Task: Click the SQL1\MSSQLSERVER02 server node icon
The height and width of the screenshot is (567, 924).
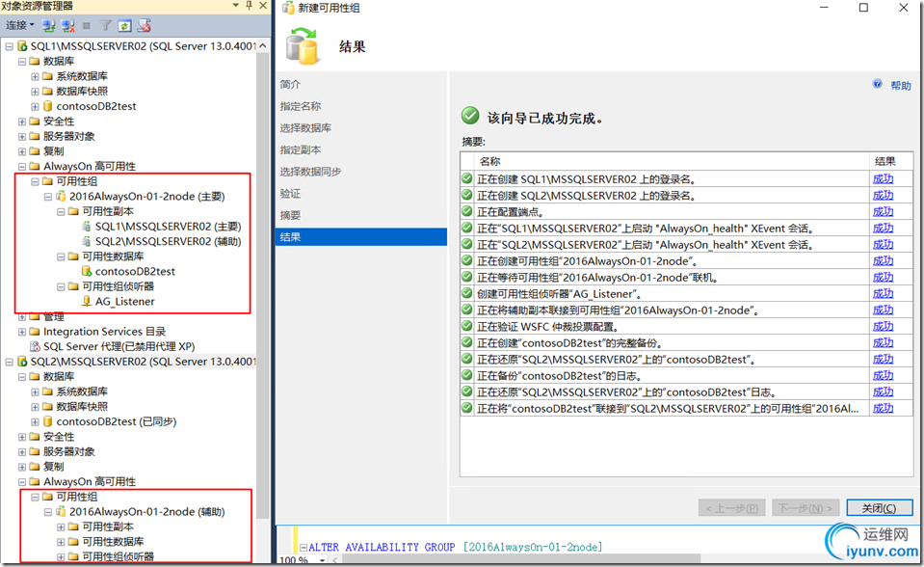Action: tap(22, 46)
